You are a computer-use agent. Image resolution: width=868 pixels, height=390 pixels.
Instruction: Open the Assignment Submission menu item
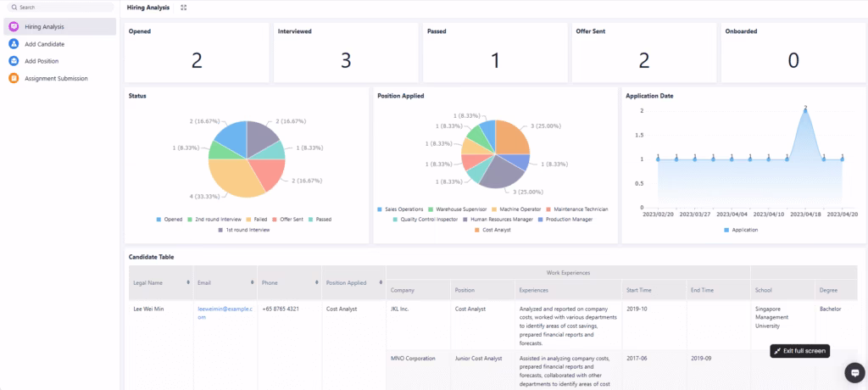click(x=56, y=79)
